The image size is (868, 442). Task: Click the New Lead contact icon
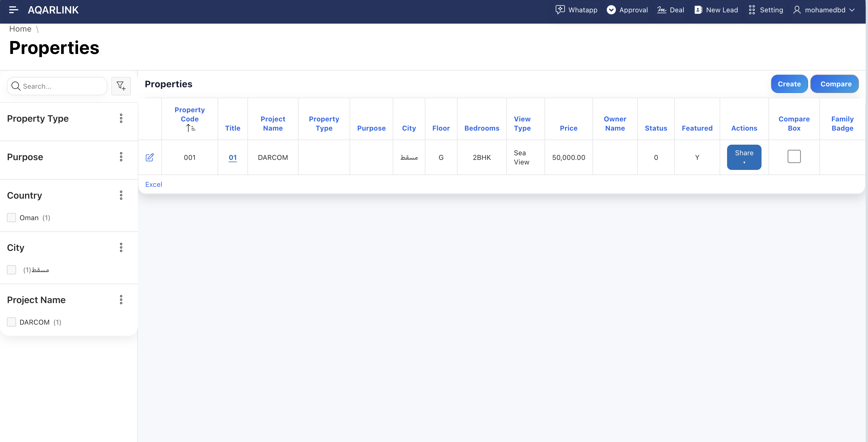(x=698, y=10)
